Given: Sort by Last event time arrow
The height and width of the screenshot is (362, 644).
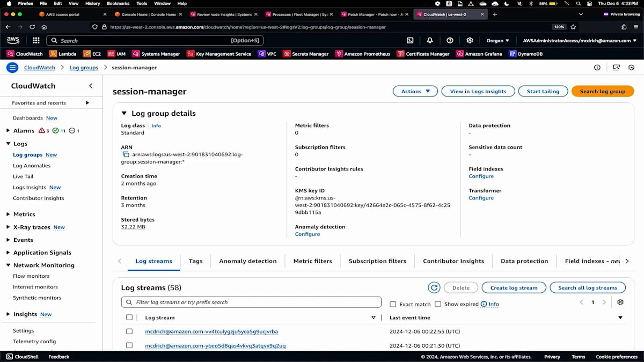Looking at the screenshot, I should pos(620,317).
